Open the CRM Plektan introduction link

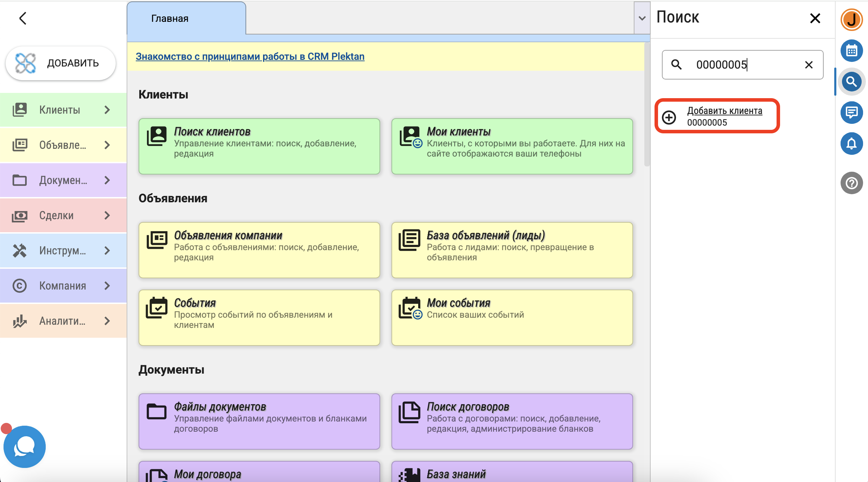[250, 56]
